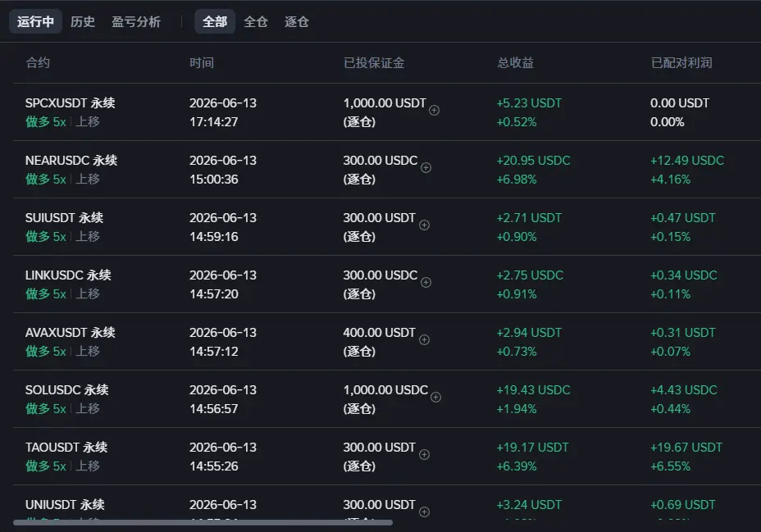Click the 1,000.00 USDT margin value

tap(385, 102)
